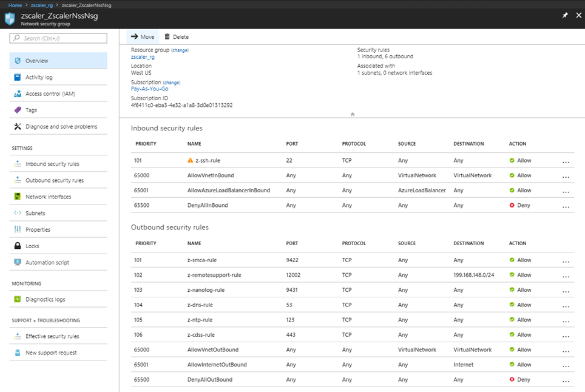Viewport: 585px width, 392px height.
Task: Open the ellipsis menu for z-ssh-rule
Action: pyautogui.click(x=565, y=160)
